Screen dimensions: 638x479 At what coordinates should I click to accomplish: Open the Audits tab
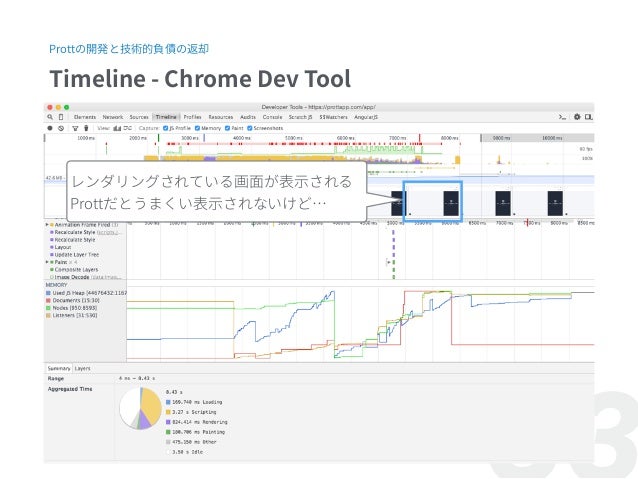248,117
